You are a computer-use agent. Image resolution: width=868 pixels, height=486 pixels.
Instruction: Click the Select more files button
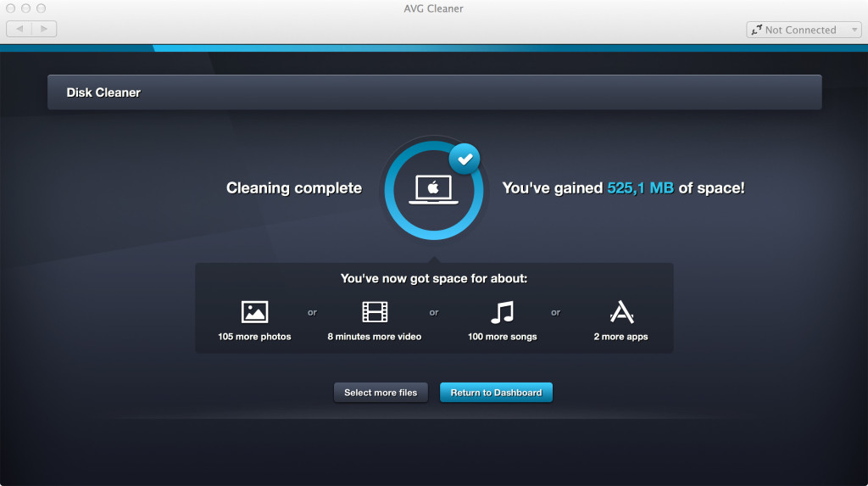click(381, 393)
